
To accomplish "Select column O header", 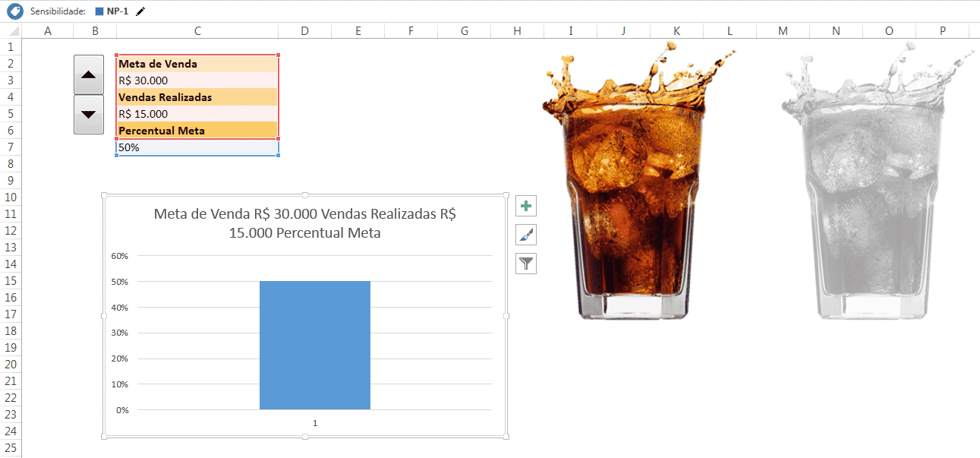I will (889, 30).
